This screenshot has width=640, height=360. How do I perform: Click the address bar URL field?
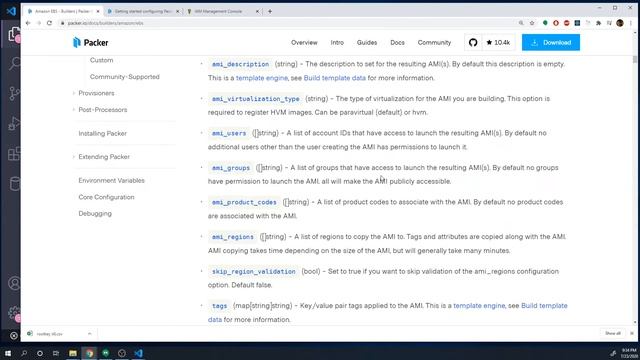[x=286, y=23]
